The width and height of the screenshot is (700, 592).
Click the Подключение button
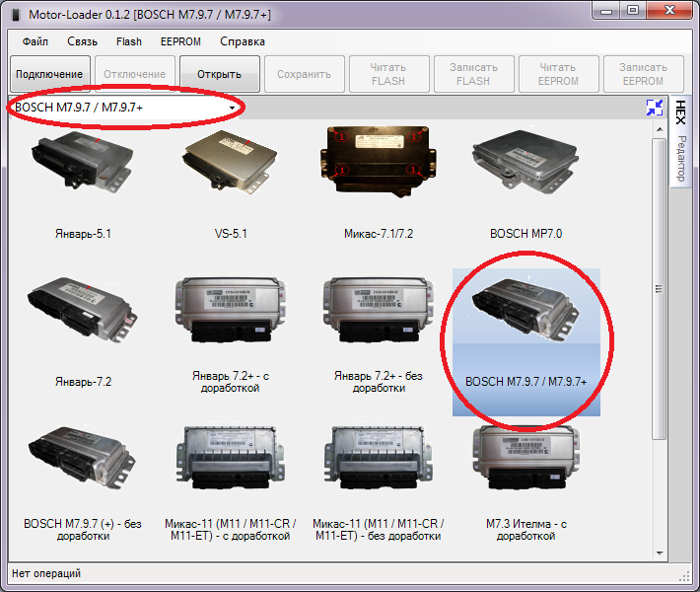pos(49,74)
